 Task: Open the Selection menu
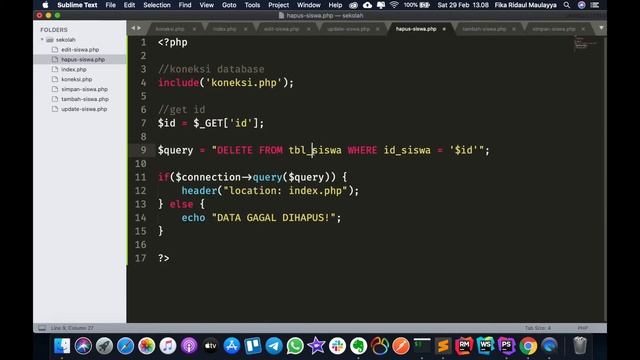tap(157, 5)
